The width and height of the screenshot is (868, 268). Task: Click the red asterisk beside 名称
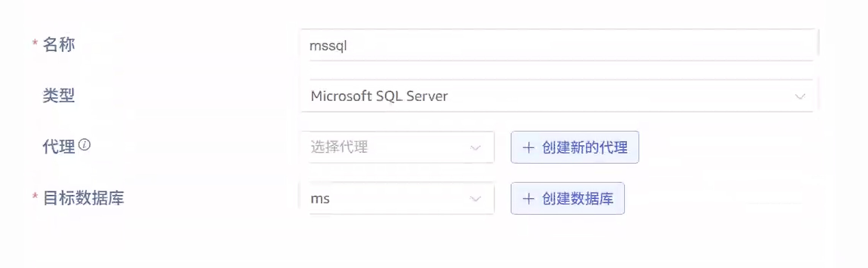click(35, 43)
